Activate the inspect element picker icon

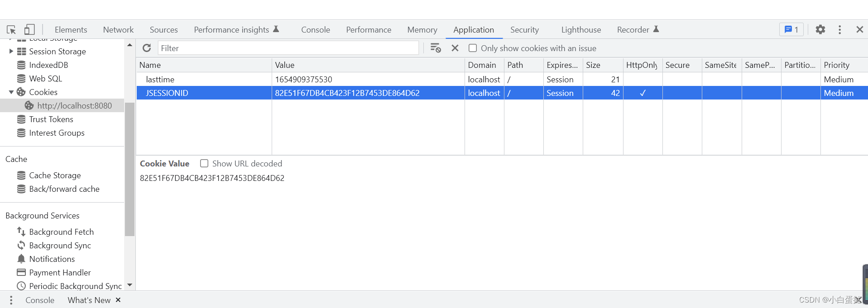pyautogui.click(x=11, y=30)
